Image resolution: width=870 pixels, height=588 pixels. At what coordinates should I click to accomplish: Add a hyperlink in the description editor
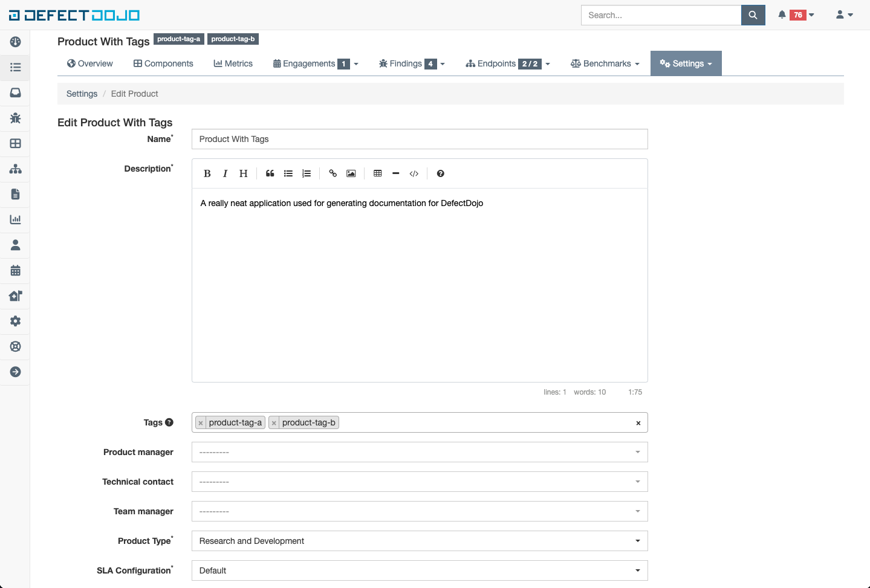coord(333,173)
